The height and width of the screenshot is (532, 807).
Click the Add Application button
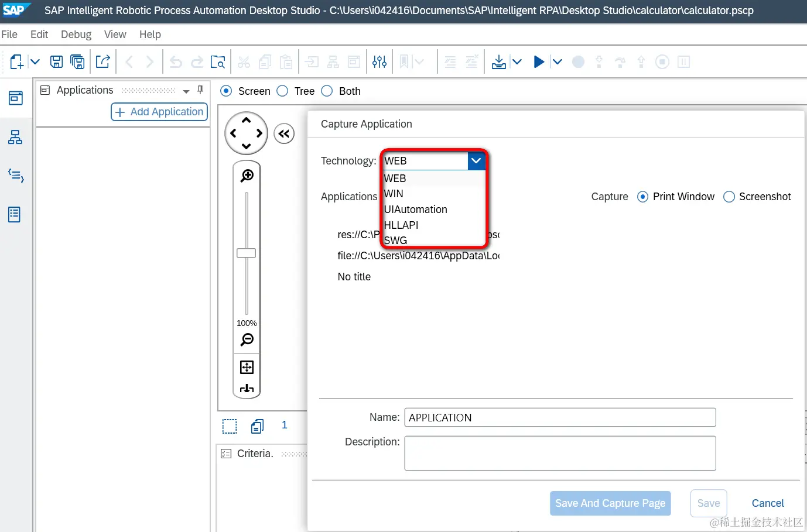159,112
